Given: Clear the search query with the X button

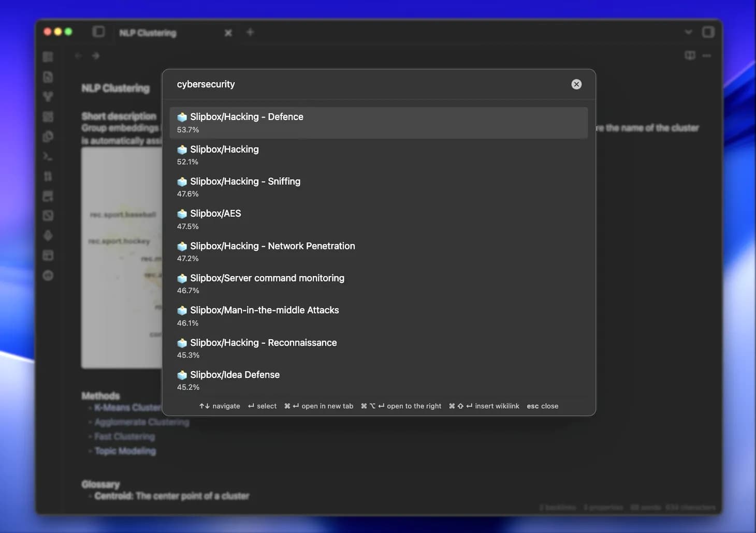Looking at the screenshot, I should pos(576,84).
